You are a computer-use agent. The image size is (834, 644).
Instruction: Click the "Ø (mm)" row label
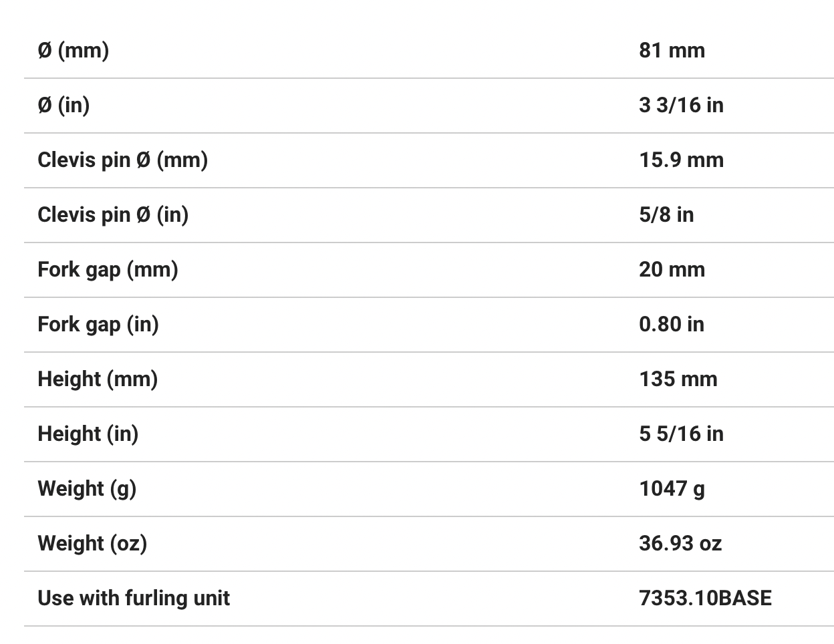click(74, 51)
